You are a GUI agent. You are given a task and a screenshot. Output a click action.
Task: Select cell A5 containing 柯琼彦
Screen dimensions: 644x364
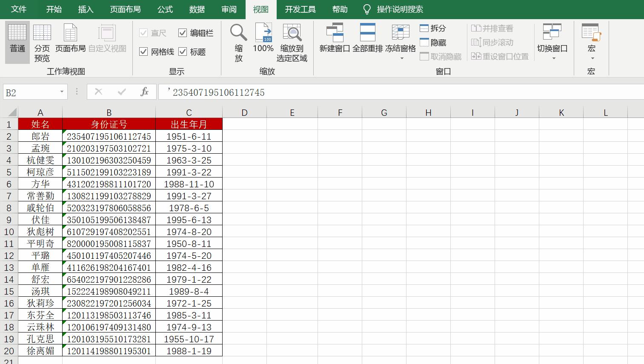point(40,172)
